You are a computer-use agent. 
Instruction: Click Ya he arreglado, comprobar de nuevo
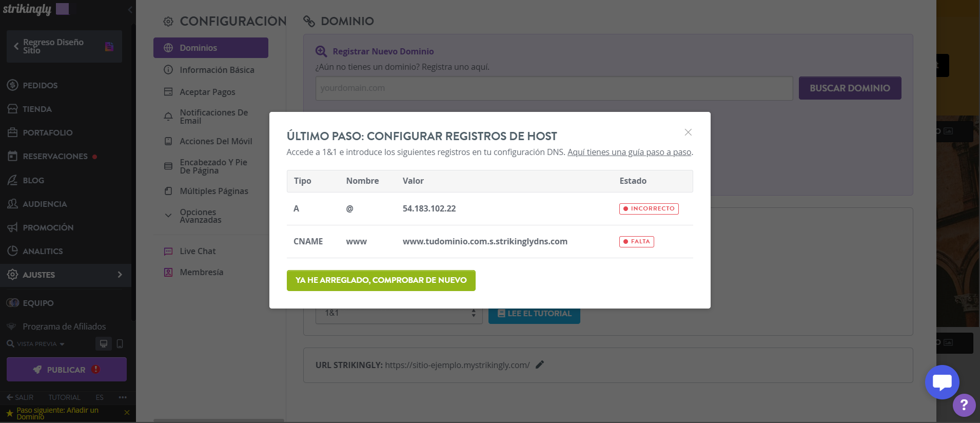coord(381,280)
